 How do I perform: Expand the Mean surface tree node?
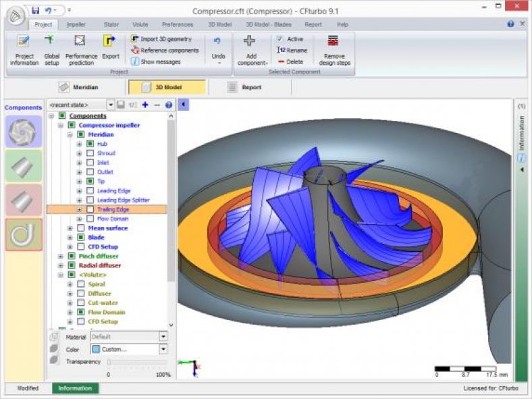coord(70,228)
